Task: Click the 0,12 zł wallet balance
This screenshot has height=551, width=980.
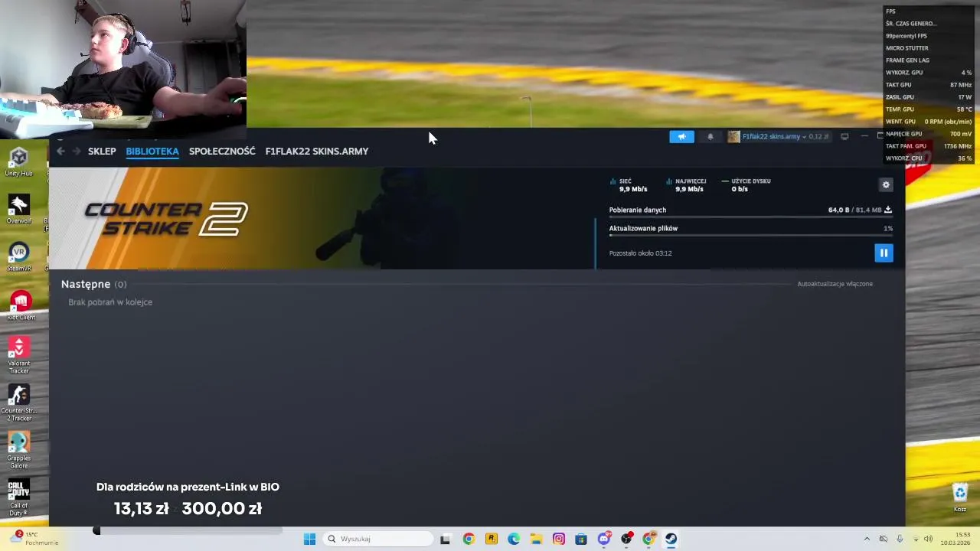Action: pos(818,137)
